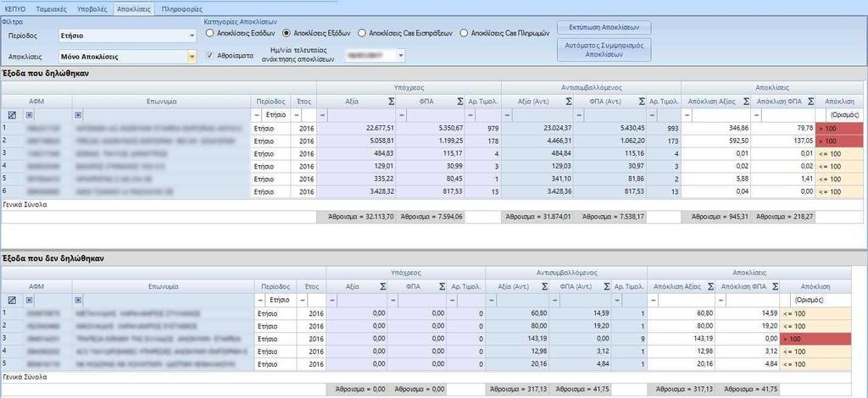This screenshot has width=868, height=398.
Task: Click Sigma icon on ΦΠΑ (Αντ.) in Έξοδα που δεν δηλώθηκαν
Action: (607, 286)
